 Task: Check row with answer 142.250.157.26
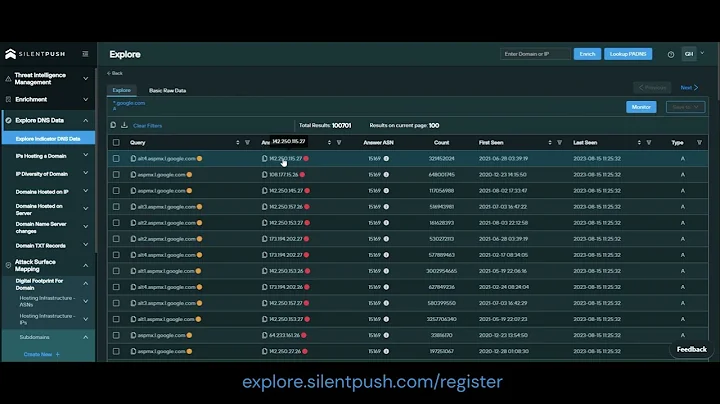[116, 207]
